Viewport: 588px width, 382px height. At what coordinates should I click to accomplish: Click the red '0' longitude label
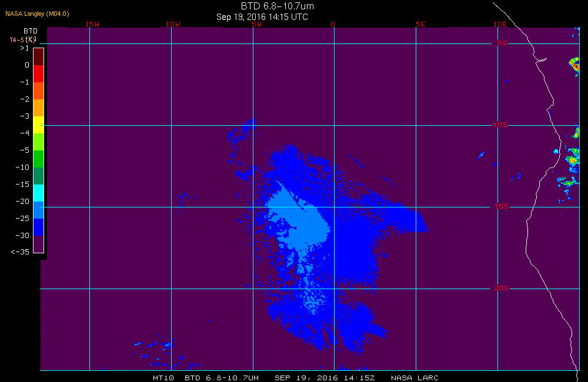[x=333, y=24]
